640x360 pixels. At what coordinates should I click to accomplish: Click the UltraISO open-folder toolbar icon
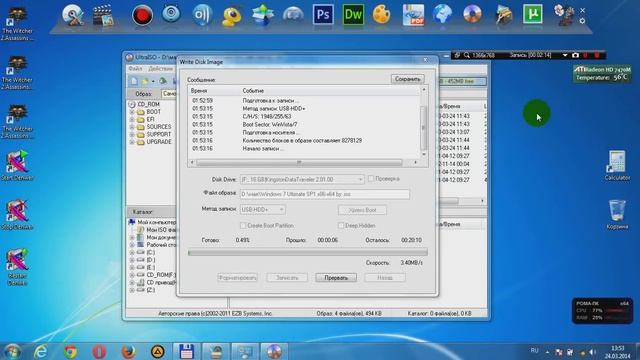145,81
